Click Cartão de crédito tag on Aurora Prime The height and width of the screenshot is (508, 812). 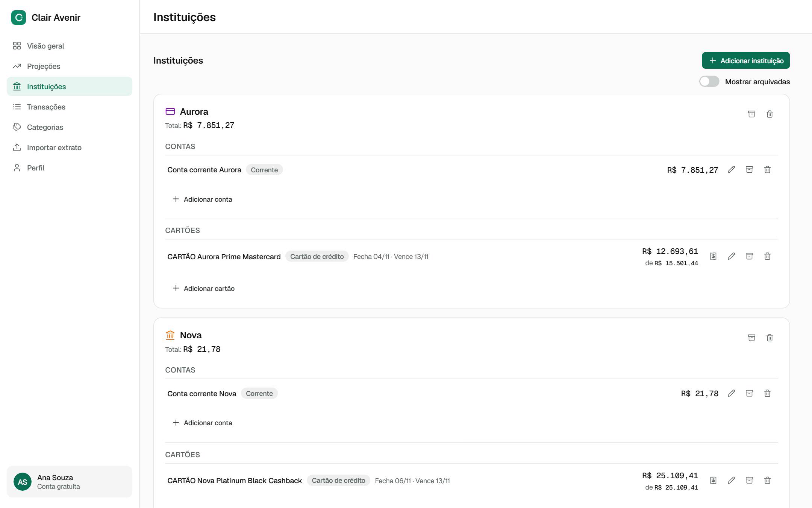pyautogui.click(x=317, y=256)
